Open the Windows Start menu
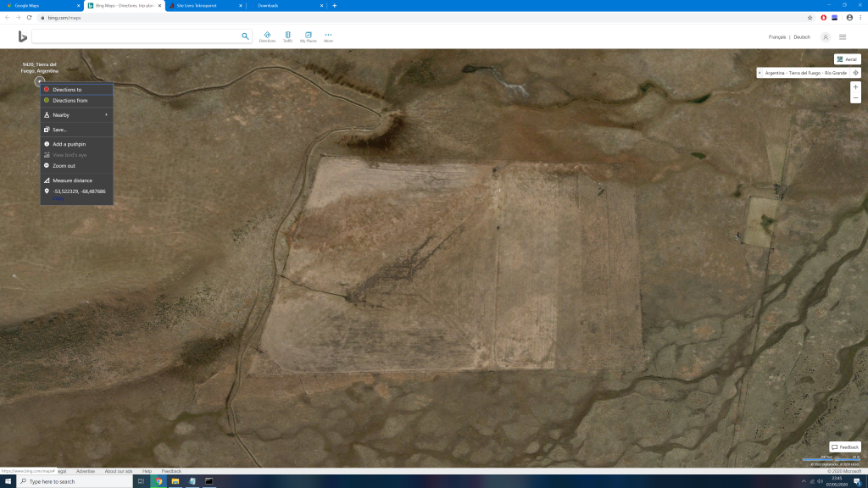 tap(8, 481)
